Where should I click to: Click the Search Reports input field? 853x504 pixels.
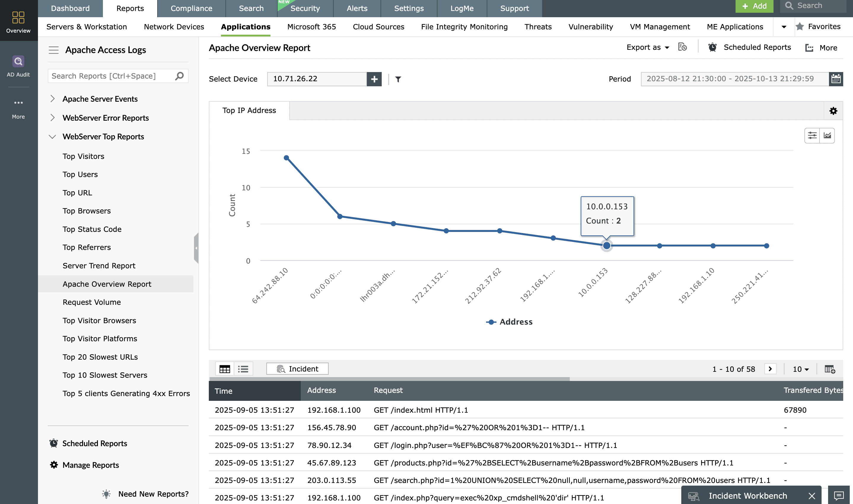click(x=112, y=76)
